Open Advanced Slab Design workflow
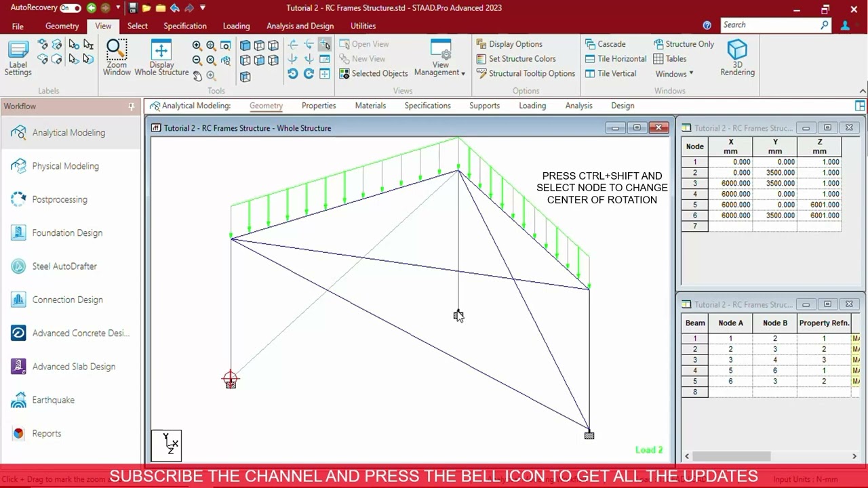This screenshot has height=488, width=868. click(x=73, y=367)
